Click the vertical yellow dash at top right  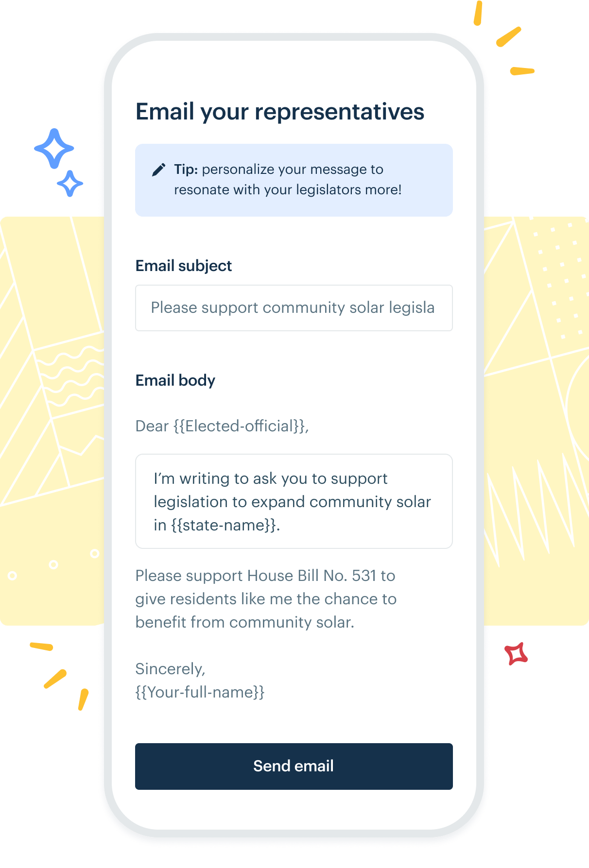[478, 13]
